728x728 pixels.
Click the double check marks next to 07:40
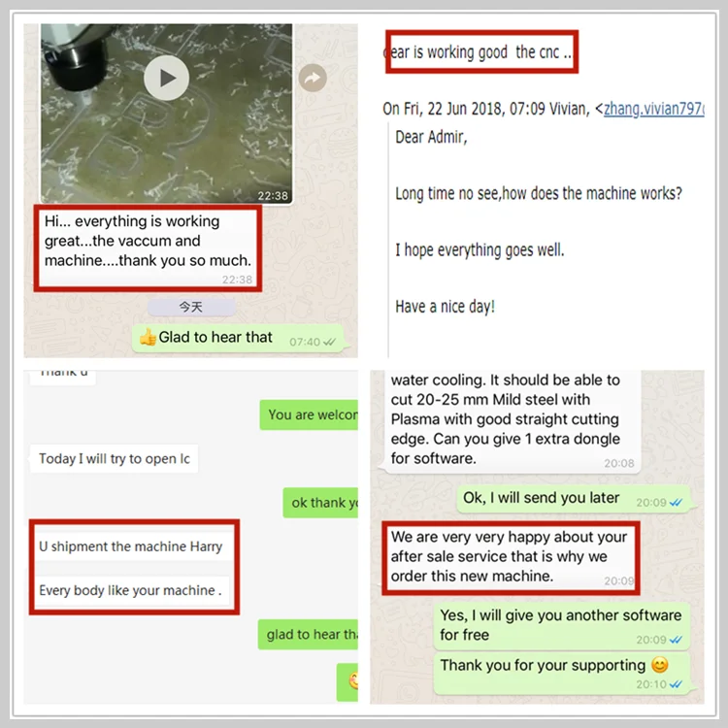tap(330, 343)
